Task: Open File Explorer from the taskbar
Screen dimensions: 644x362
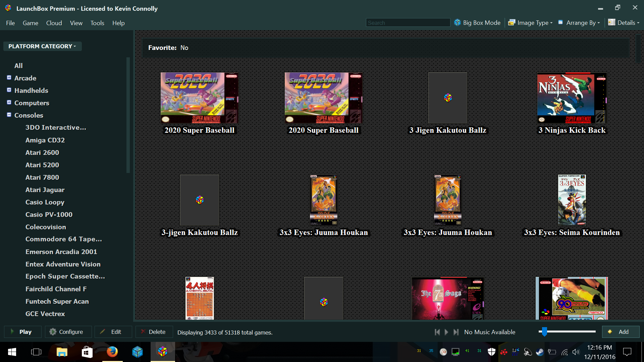Action: point(62,352)
